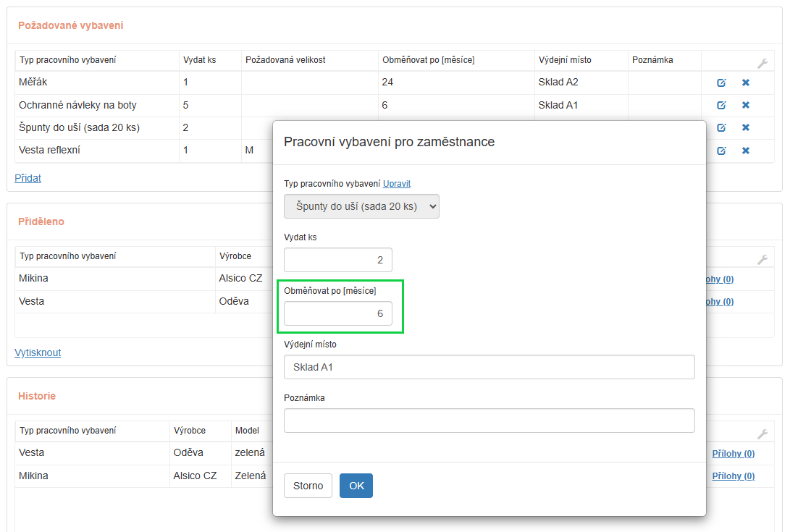Screen dimensions: 790x532
Task: Focus the Vydat ks input field
Action: [338, 260]
